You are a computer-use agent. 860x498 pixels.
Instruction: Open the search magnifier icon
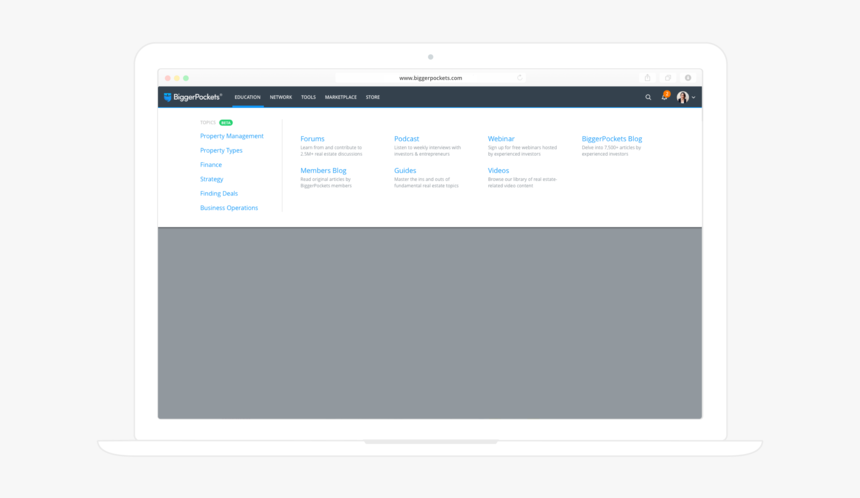[x=648, y=97]
